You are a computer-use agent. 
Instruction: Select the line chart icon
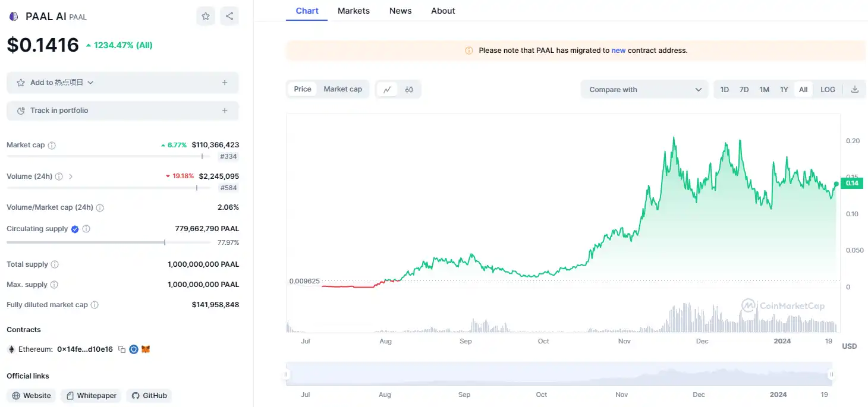coord(387,90)
